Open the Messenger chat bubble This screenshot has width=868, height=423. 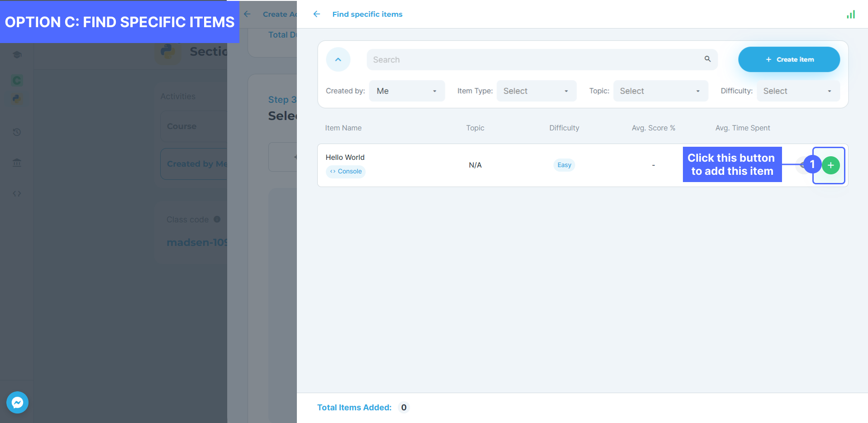[17, 402]
